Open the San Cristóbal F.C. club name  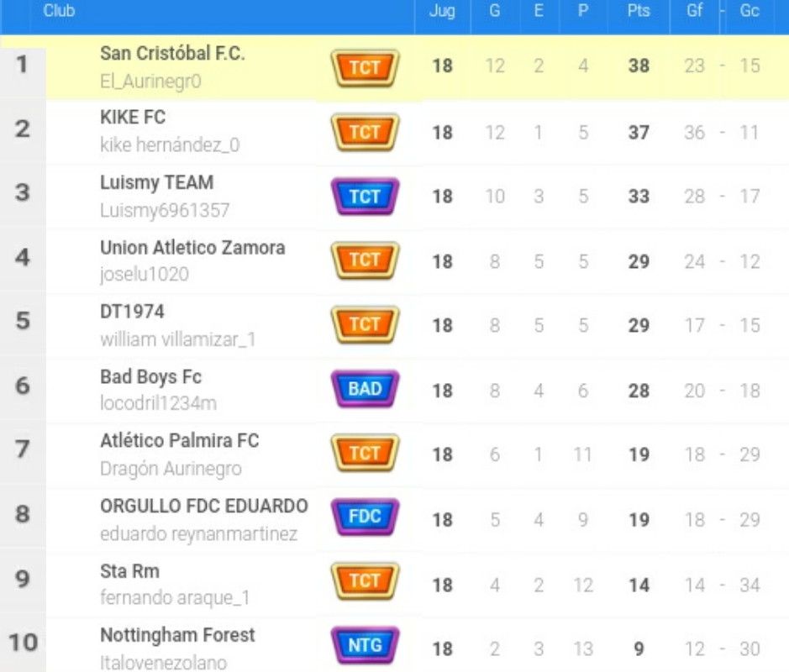point(172,53)
